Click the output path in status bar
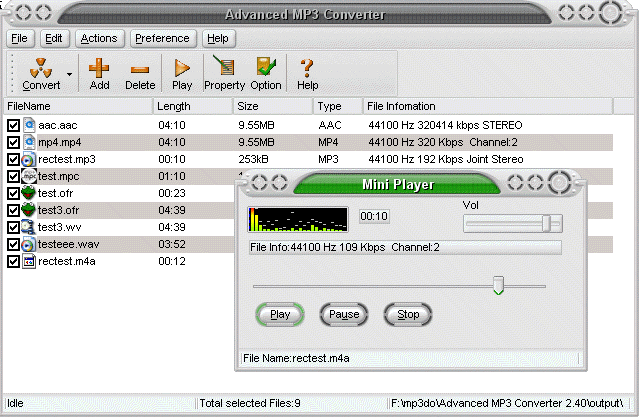Image resolution: width=639 pixels, height=417 pixels. coord(507,404)
